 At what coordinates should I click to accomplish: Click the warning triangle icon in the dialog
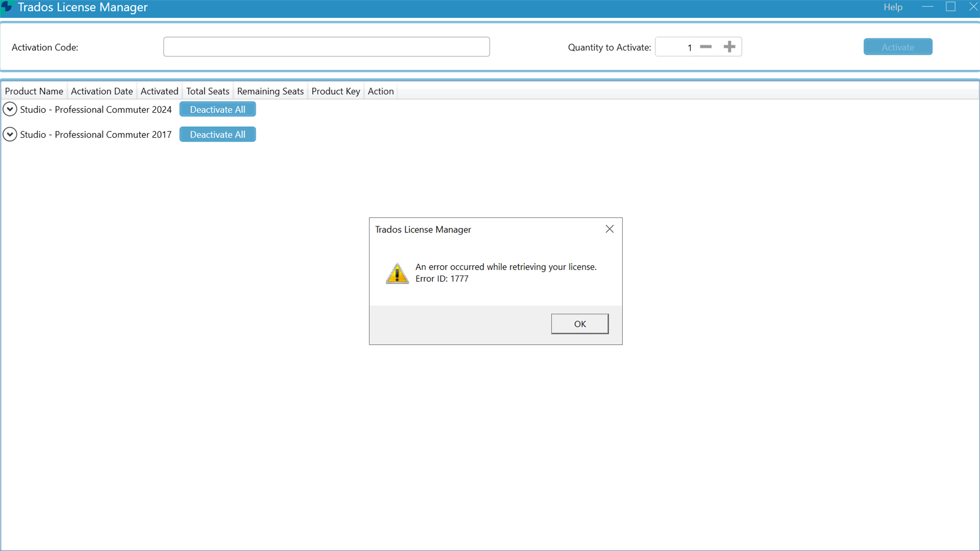click(397, 273)
